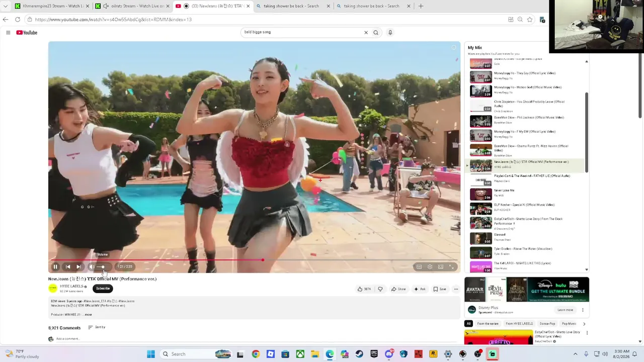Click Learn more on the Disney Plus ad
The width and height of the screenshot is (644, 362).
point(565,310)
